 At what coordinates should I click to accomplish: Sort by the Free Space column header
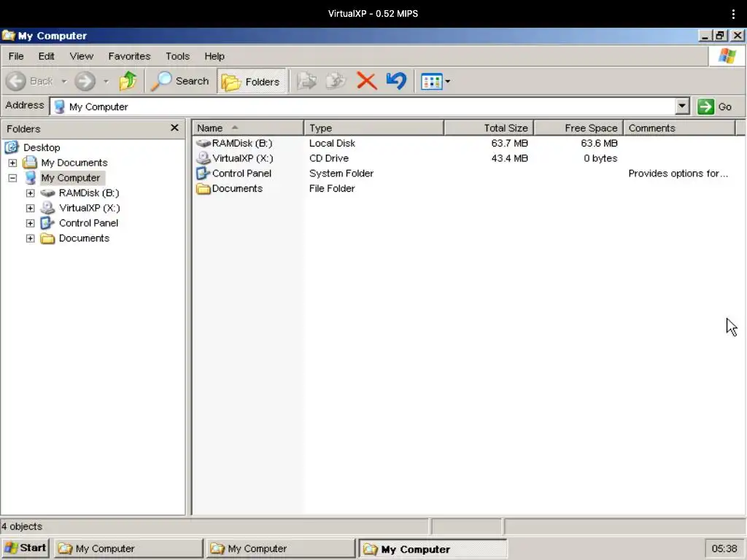578,128
